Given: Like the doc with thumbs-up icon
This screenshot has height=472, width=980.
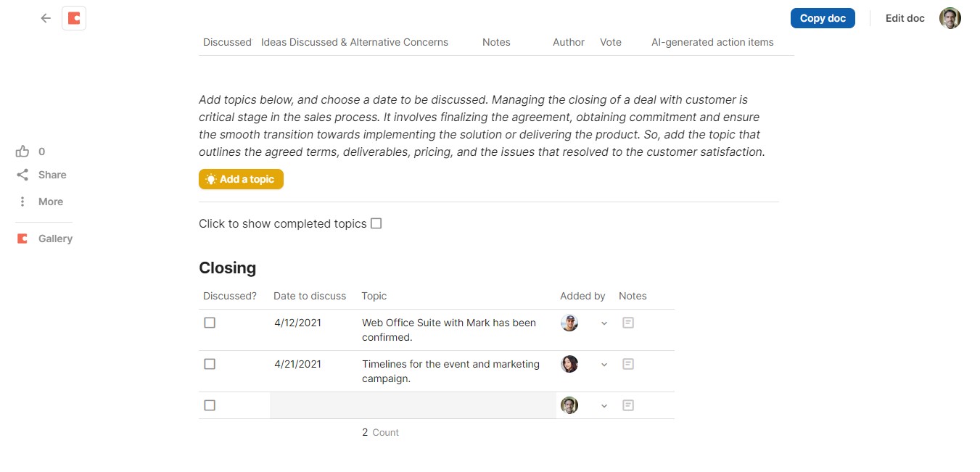Looking at the screenshot, I should pyautogui.click(x=22, y=152).
